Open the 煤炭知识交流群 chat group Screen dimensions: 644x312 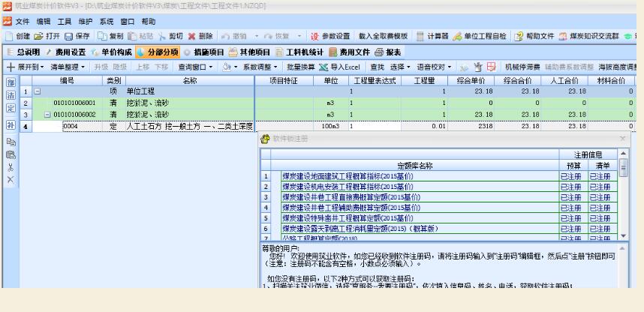589,36
